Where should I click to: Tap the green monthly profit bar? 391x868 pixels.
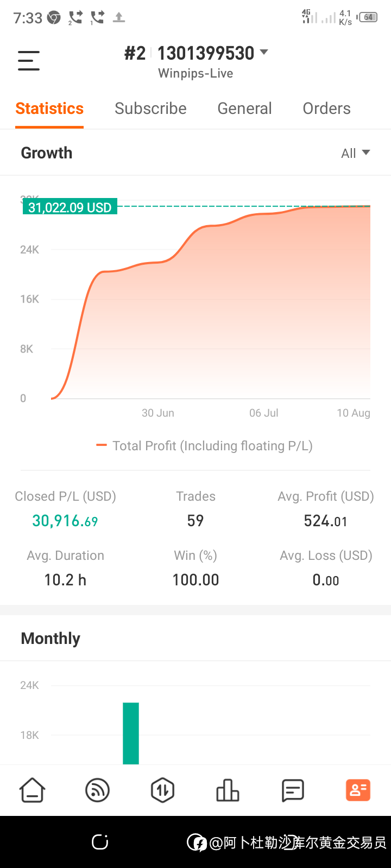pos(131,733)
